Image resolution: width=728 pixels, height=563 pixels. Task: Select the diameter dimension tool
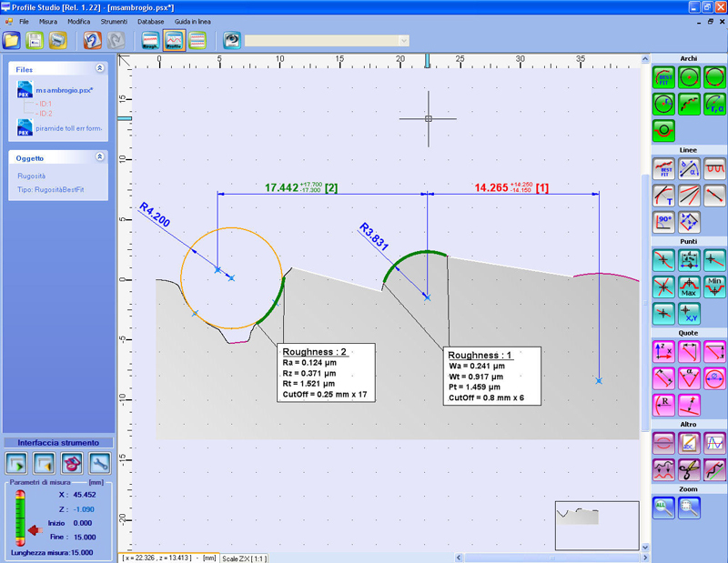pyautogui.click(x=714, y=377)
